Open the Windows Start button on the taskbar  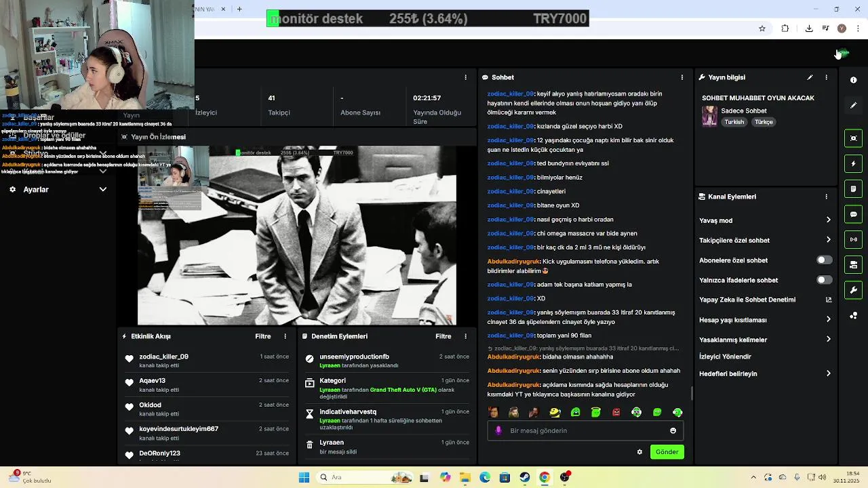point(304,477)
